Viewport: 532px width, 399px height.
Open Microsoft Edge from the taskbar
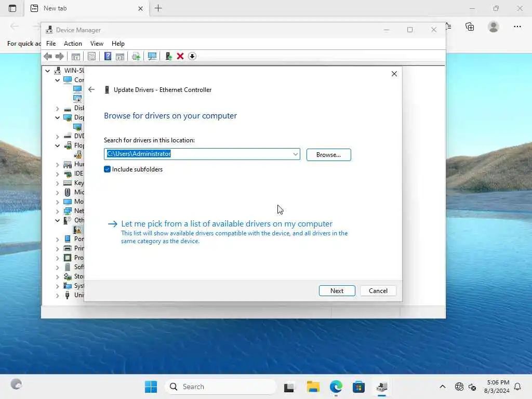[x=336, y=387]
